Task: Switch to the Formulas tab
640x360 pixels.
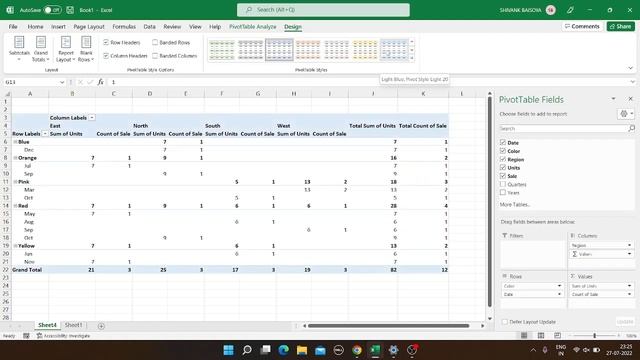Action: pyautogui.click(x=124, y=27)
